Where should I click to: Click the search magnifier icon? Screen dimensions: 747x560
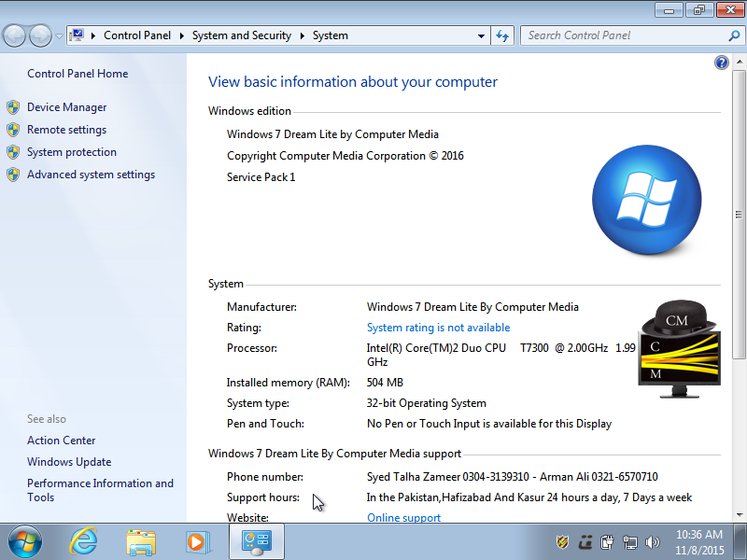tap(734, 35)
